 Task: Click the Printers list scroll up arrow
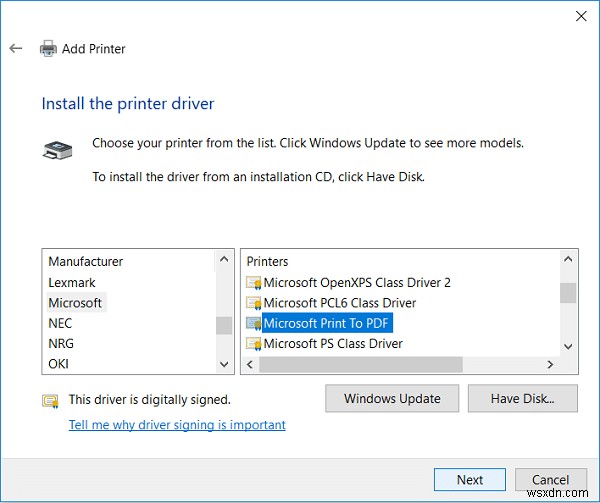coord(568,260)
